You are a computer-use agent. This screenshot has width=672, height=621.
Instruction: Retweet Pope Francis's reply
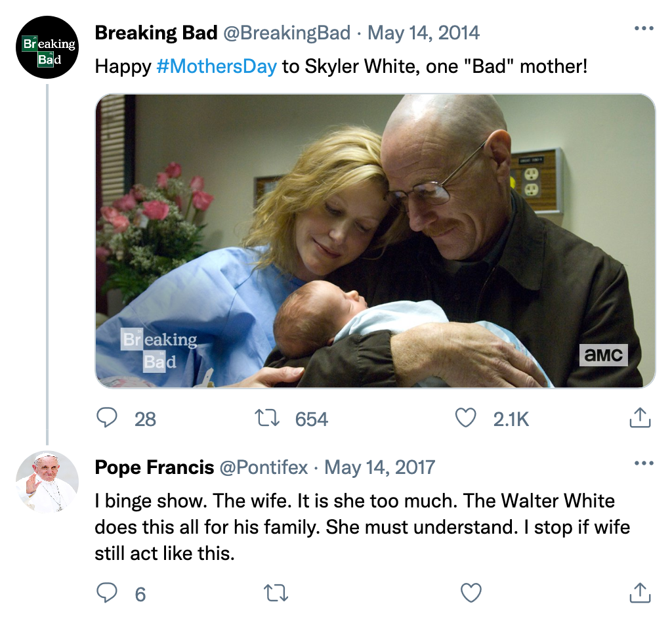275,593
